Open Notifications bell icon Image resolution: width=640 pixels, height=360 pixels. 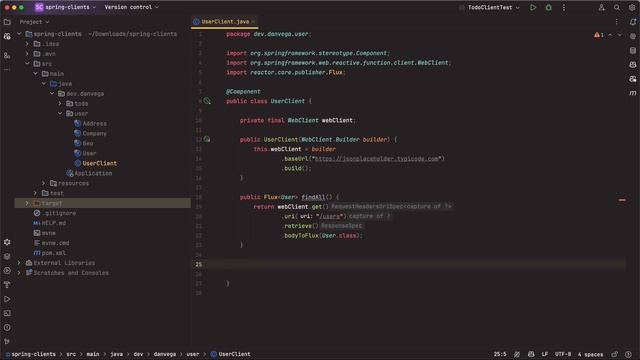coord(633,22)
